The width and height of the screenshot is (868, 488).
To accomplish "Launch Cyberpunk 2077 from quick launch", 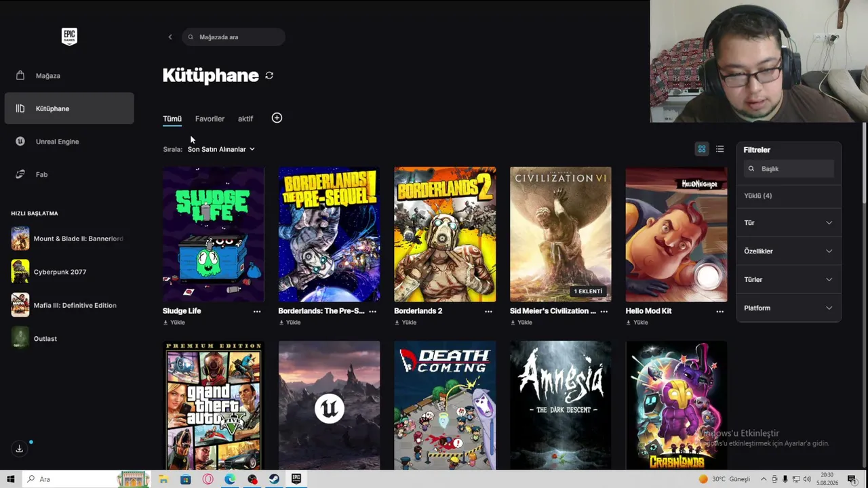I will coord(49,272).
